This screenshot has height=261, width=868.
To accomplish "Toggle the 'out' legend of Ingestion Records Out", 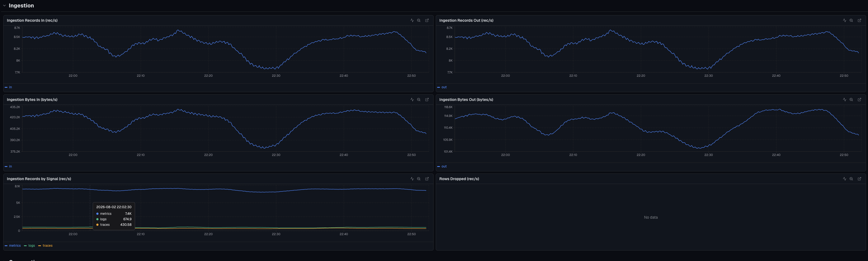I will tap(442, 87).
